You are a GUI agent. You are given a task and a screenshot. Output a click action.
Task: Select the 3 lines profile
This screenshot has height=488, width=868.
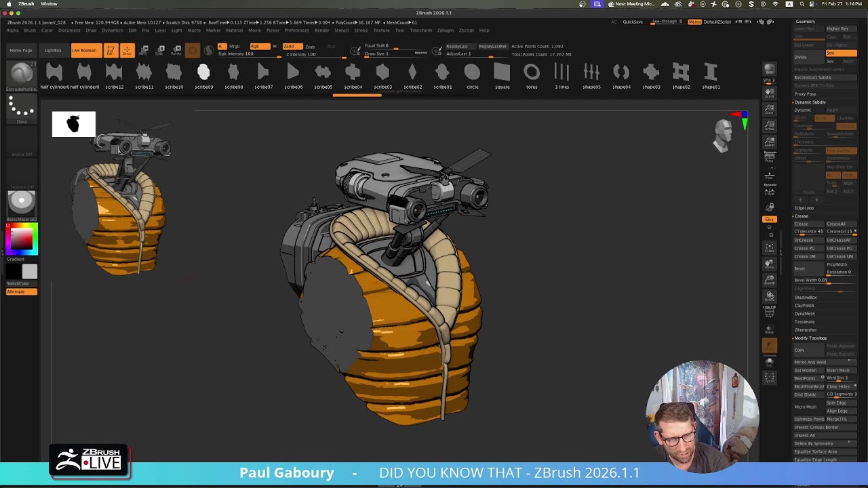pos(561,75)
